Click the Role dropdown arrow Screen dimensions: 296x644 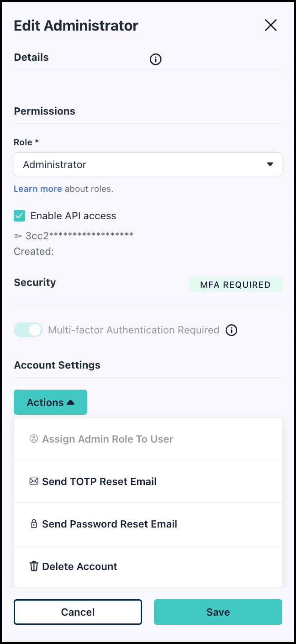270,164
